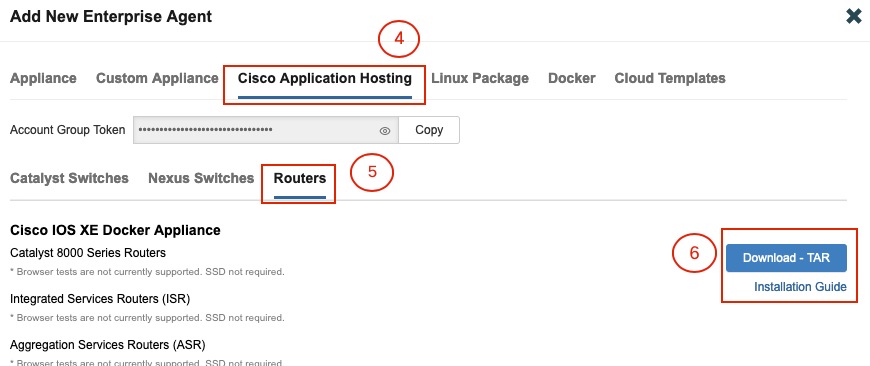
Task: Select the Catalyst Switches sub-tab
Action: point(69,178)
